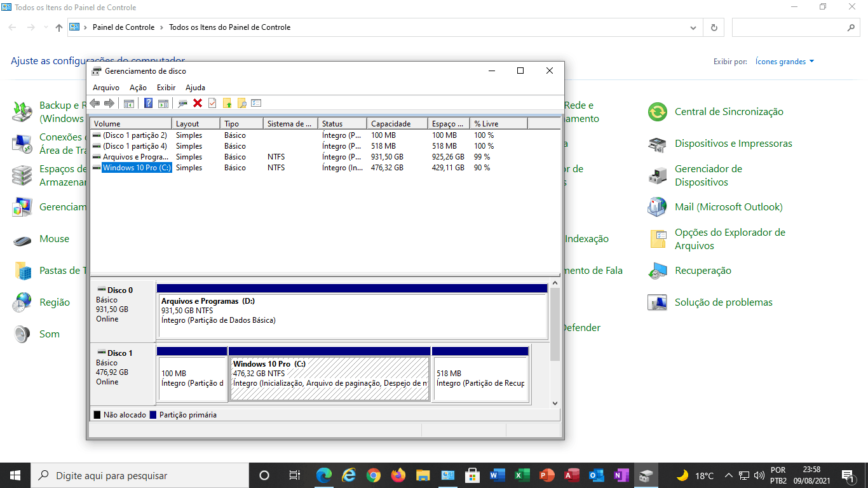The image size is (868, 488).
Task: Open Google Chrome from the taskbar
Action: click(x=374, y=475)
